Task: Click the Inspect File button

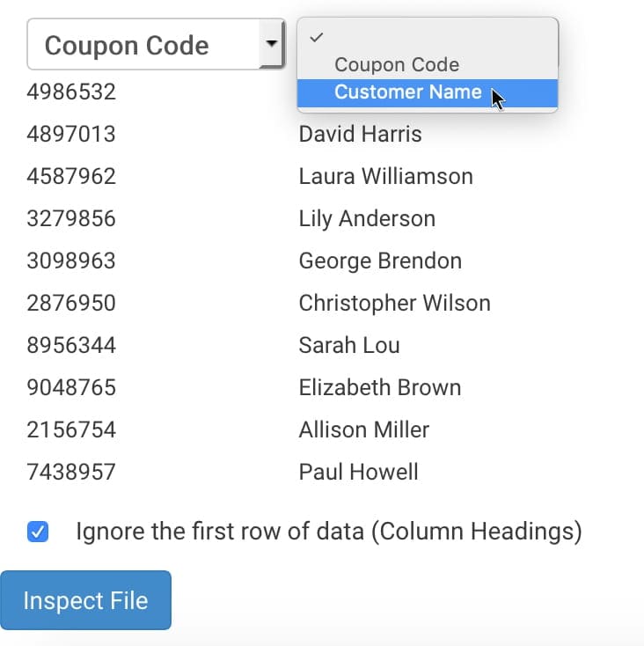Action: (x=85, y=600)
